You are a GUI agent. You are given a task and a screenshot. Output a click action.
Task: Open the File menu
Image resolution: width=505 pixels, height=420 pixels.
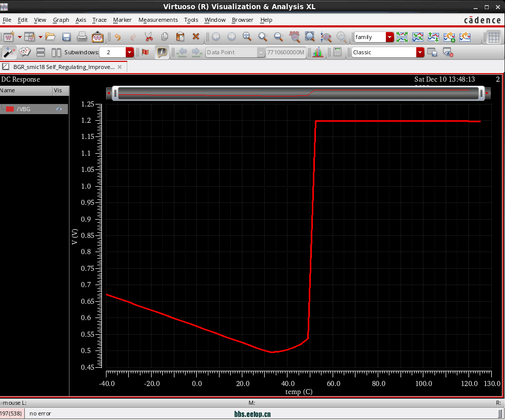(x=7, y=20)
